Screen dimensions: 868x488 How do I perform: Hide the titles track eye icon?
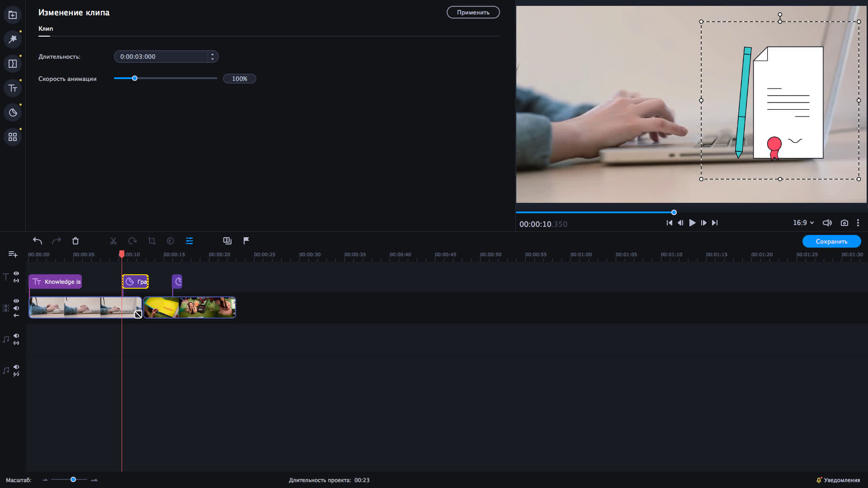[x=16, y=273]
